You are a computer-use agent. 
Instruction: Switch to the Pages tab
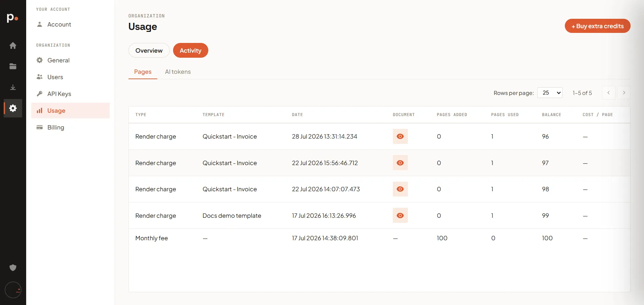click(143, 72)
